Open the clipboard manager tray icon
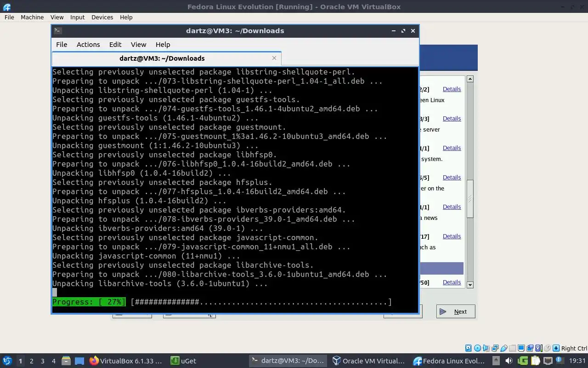Image resolution: width=588 pixels, height=368 pixels. 536,361
